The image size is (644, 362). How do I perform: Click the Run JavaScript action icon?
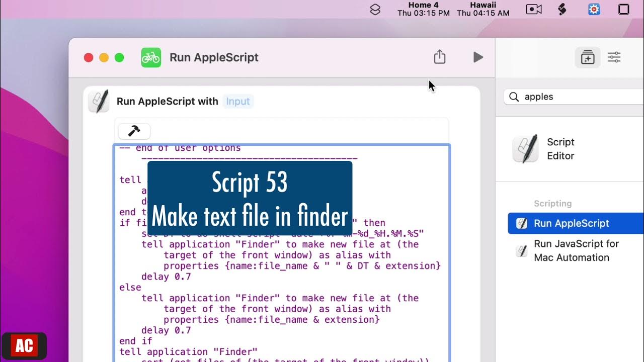(x=522, y=251)
